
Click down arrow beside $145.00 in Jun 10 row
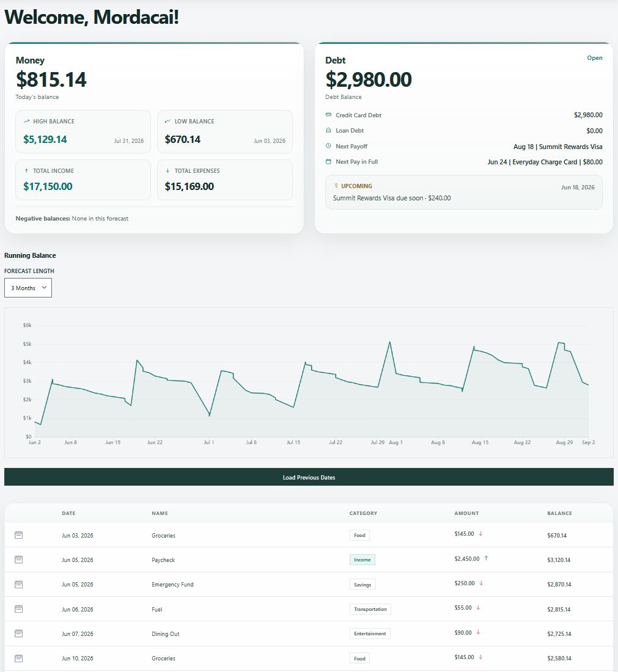[x=480, y=657]
